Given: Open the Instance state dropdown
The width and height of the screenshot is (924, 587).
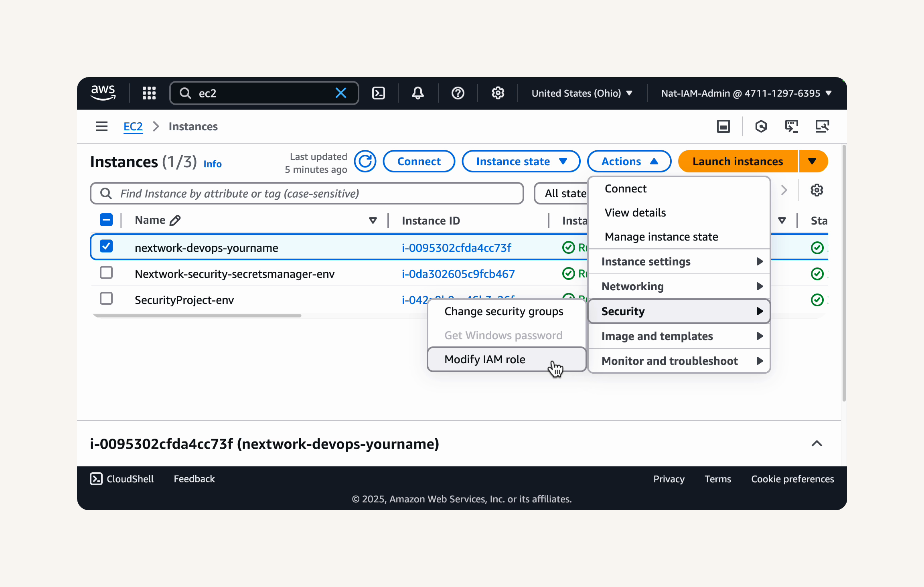Looking at the screenshot, I should (521, 161).
